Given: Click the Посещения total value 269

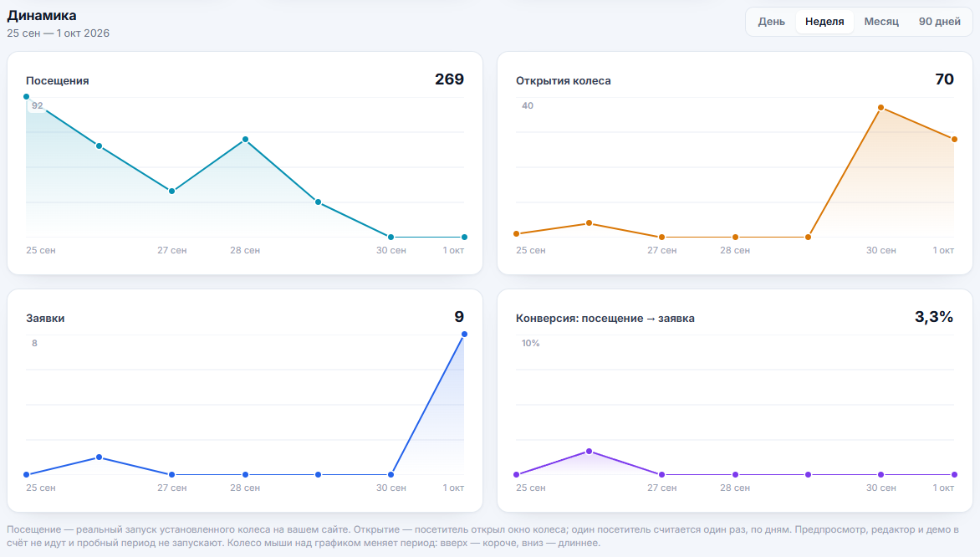Looking at the screenshot, I should tap(449, 79).
